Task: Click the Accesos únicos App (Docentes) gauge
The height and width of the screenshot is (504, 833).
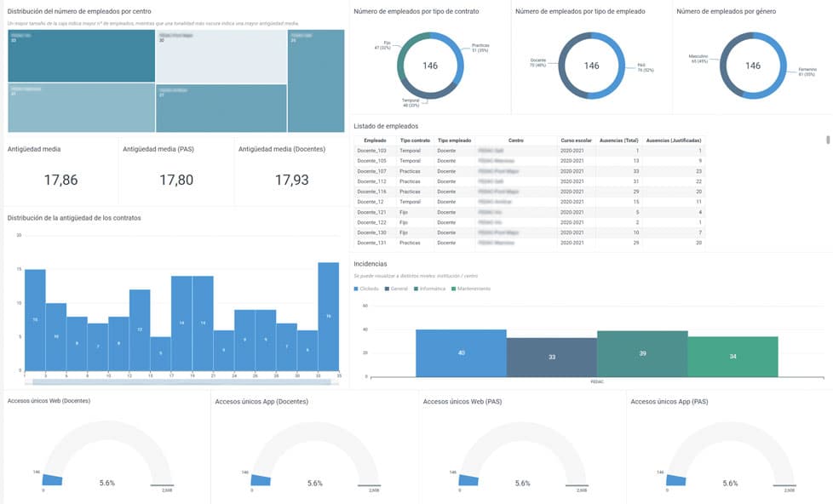Action: [315, 455]
